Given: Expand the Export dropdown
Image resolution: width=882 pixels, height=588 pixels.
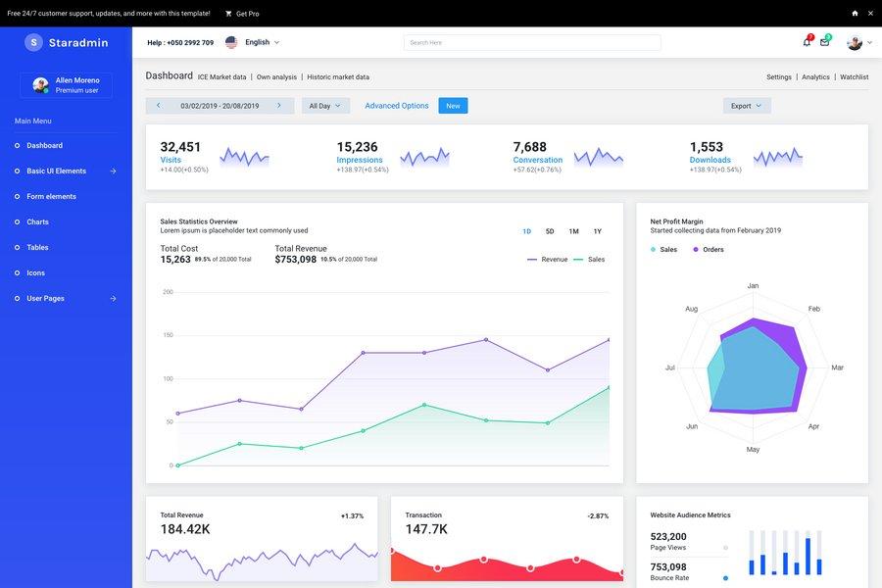Looking at the screenshot, I should [743, 103].
